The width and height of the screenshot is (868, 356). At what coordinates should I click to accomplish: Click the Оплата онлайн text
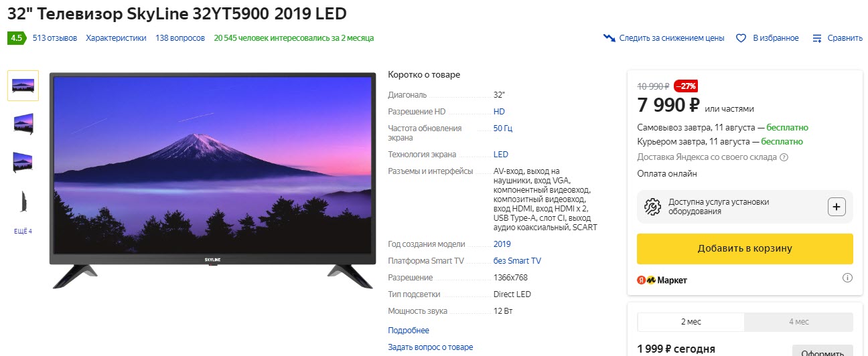(667, 174)
